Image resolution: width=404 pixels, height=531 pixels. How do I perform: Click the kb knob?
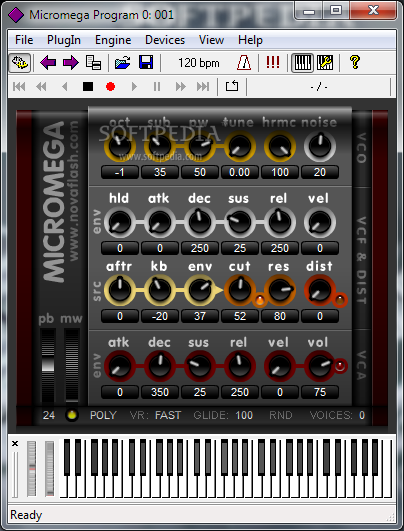click(x=160, y=290)
